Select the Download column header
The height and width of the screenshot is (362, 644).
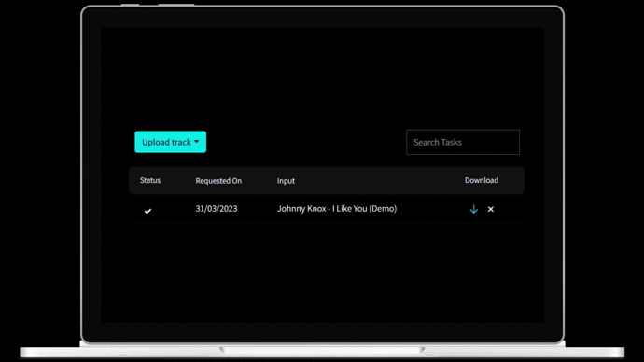(x=482, y=180)
